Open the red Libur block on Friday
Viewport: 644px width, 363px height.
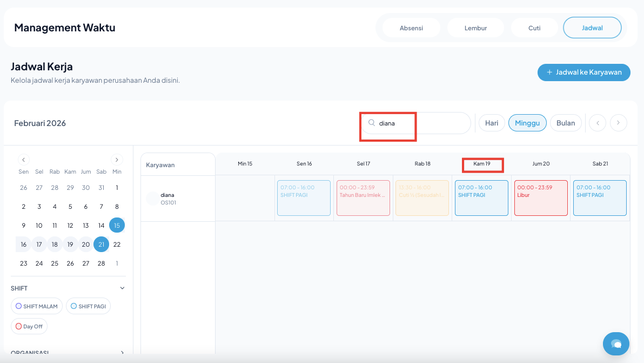click(541, 198)
